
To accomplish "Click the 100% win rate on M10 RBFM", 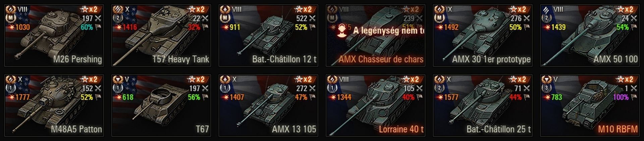I will pos(620,97).
